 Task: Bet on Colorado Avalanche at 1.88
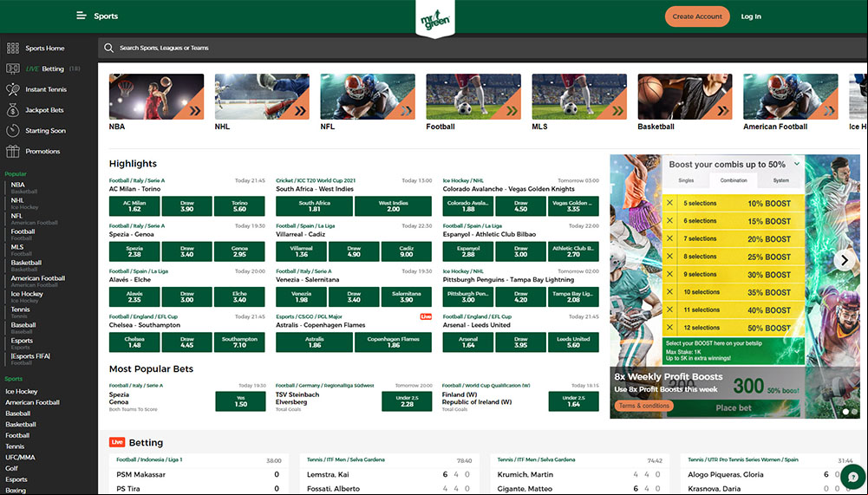coord(467,206)
